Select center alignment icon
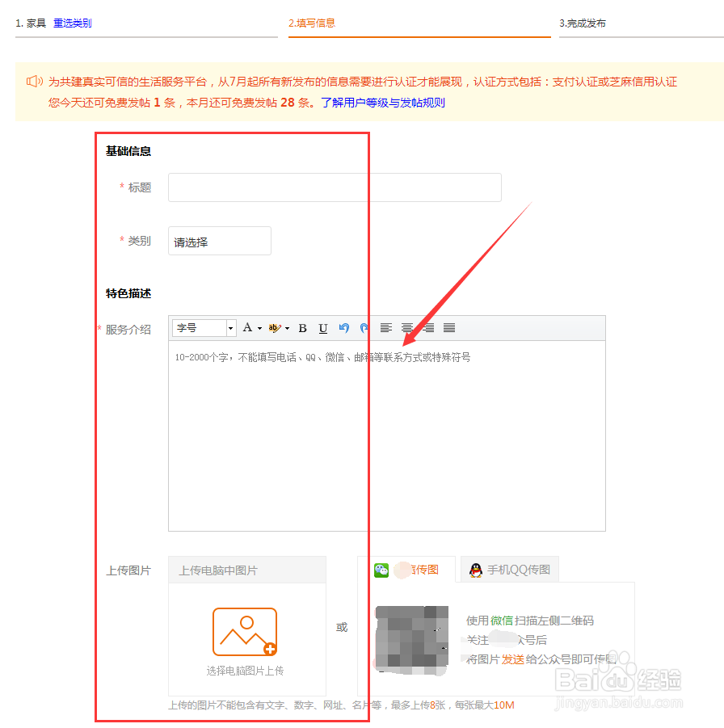The image size is (724, 728). (406, 327)
